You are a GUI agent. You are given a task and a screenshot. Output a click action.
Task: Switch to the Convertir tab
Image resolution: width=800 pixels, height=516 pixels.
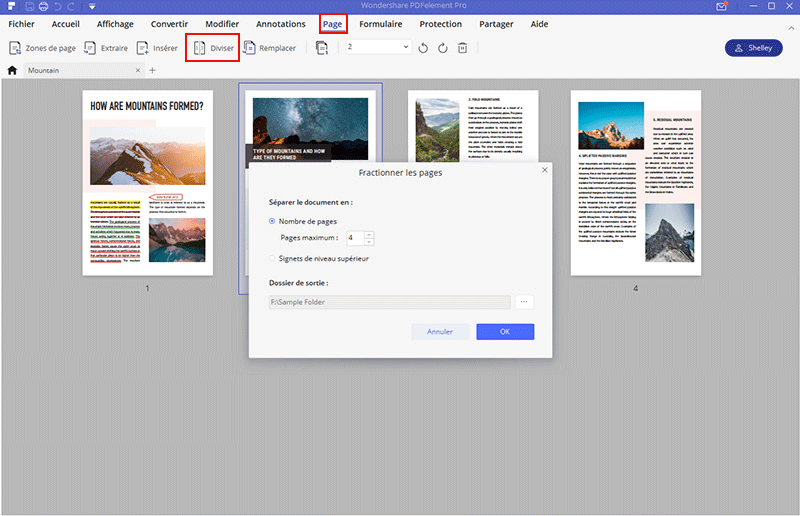(169, 24)
